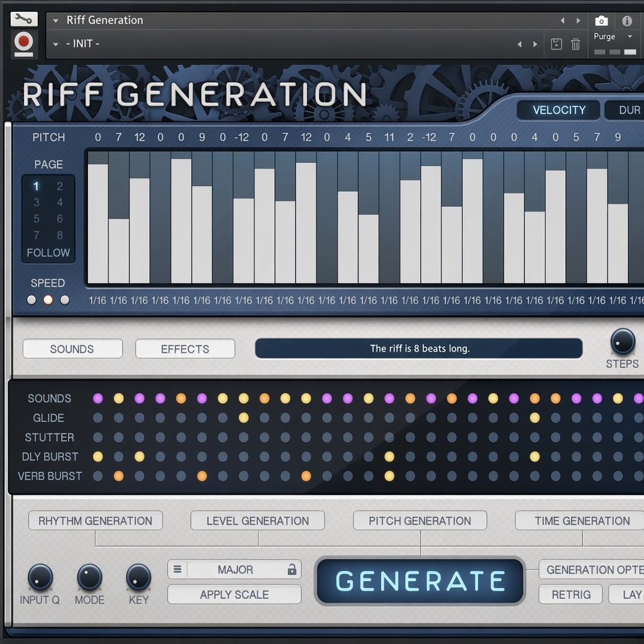Go to previous instrument arrow beside Riff Generation
Screen dimensions: 644x644
tap(562, 20)
